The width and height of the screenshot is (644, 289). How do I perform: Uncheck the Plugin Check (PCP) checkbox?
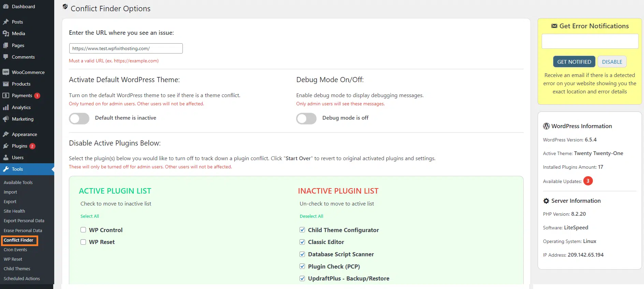pos(302,266)
